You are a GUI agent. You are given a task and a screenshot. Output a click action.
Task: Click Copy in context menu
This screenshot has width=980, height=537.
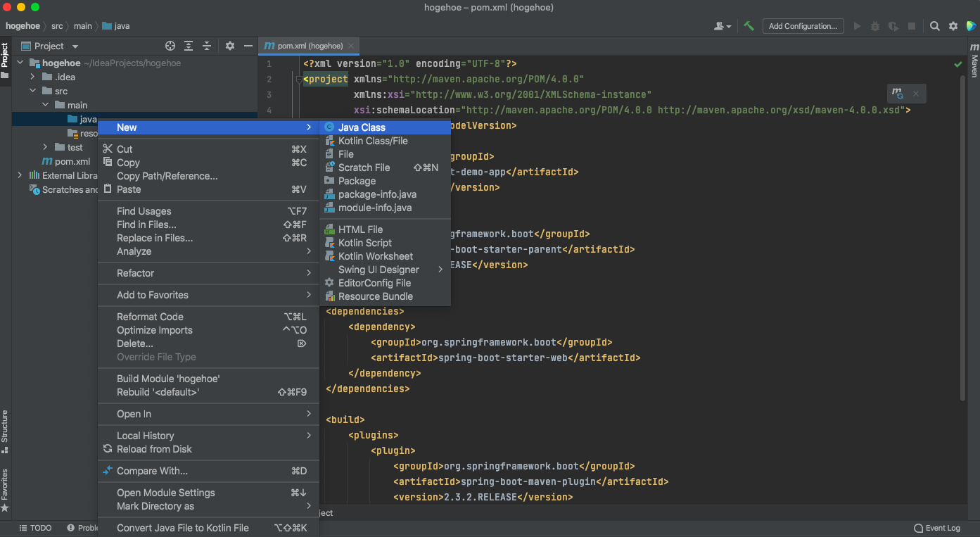tap(208, 163)
